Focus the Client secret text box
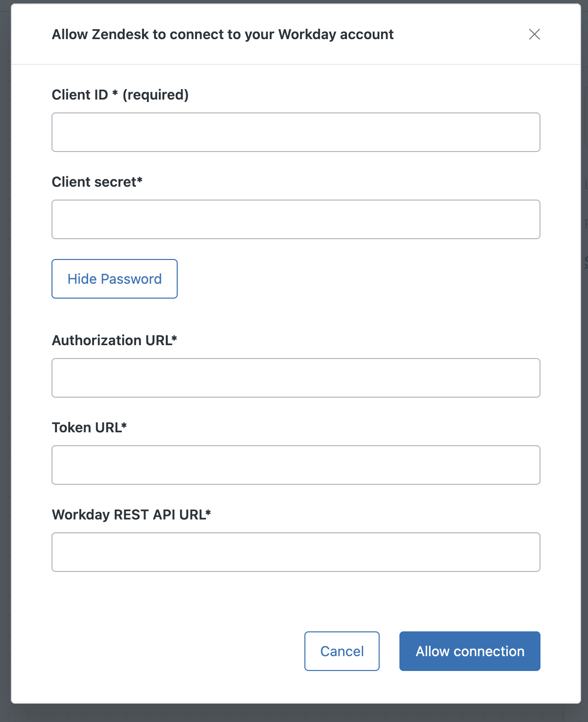Image resolution: width=588 pixels, height=722 pixels. (295, 219)
